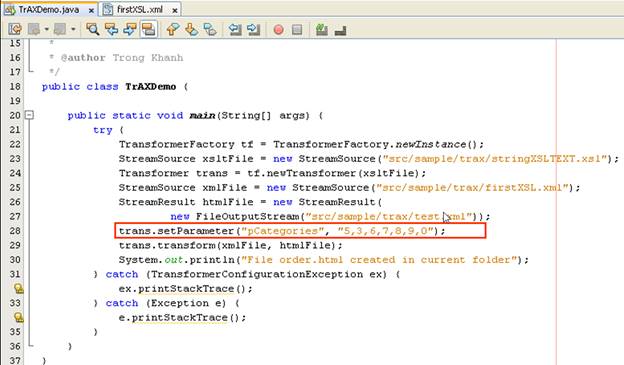Click the Last Edit location icon
Image resolution: width=624 pixels, height=365 pixels.
tap(15, 29)
